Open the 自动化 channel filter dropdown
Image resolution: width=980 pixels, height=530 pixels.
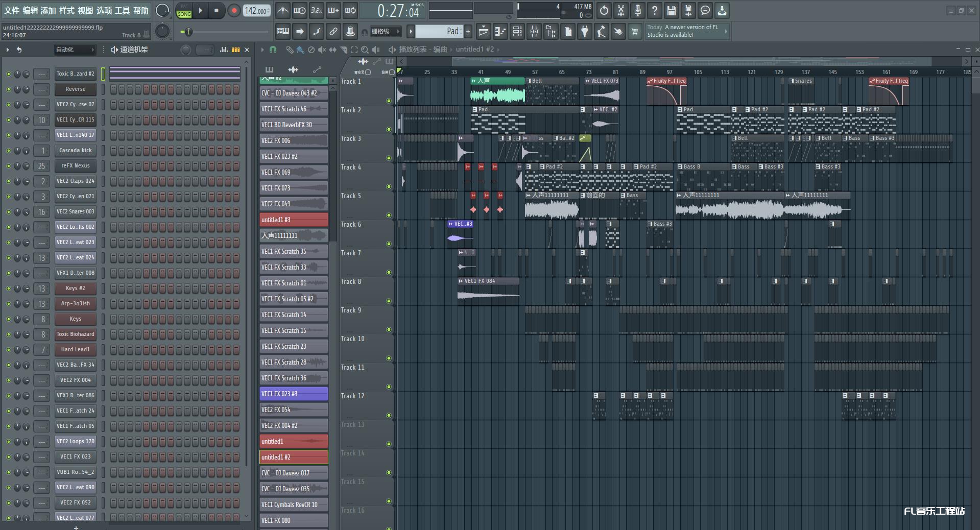(75, 50)
